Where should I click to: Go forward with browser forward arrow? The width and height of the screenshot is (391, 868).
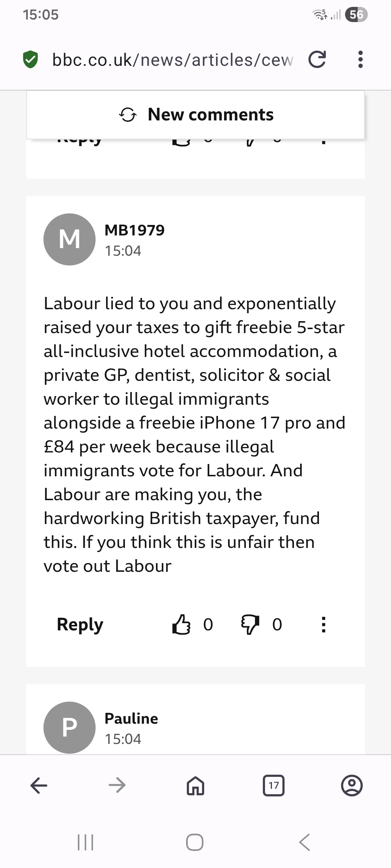coord(117,785)
